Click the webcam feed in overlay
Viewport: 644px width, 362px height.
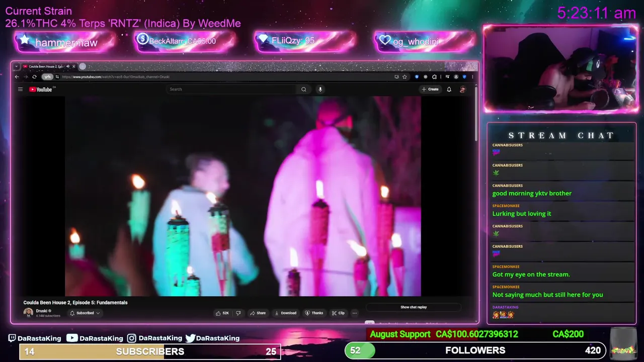tap(560, 69)
